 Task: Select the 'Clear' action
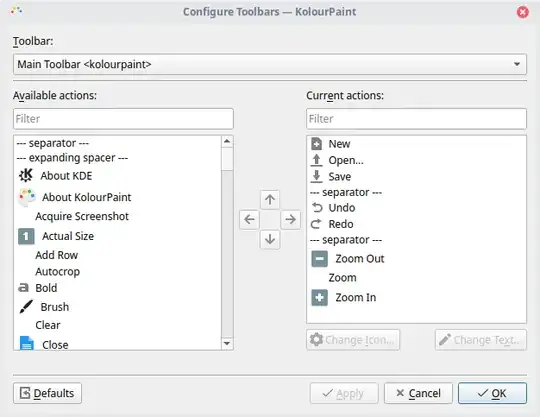[x=48, y=325]
